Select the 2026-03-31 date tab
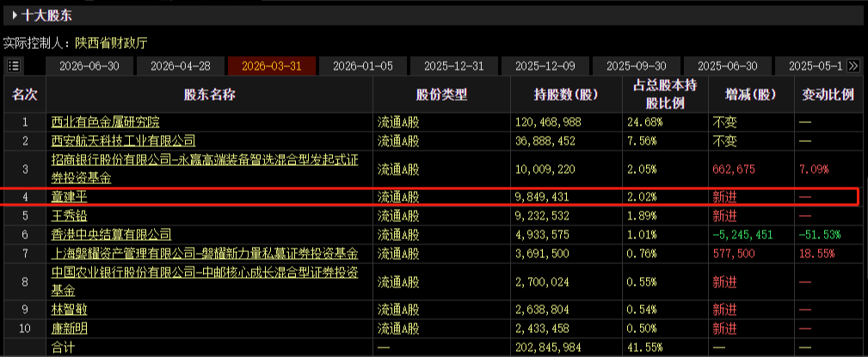 tap(272, 66)
